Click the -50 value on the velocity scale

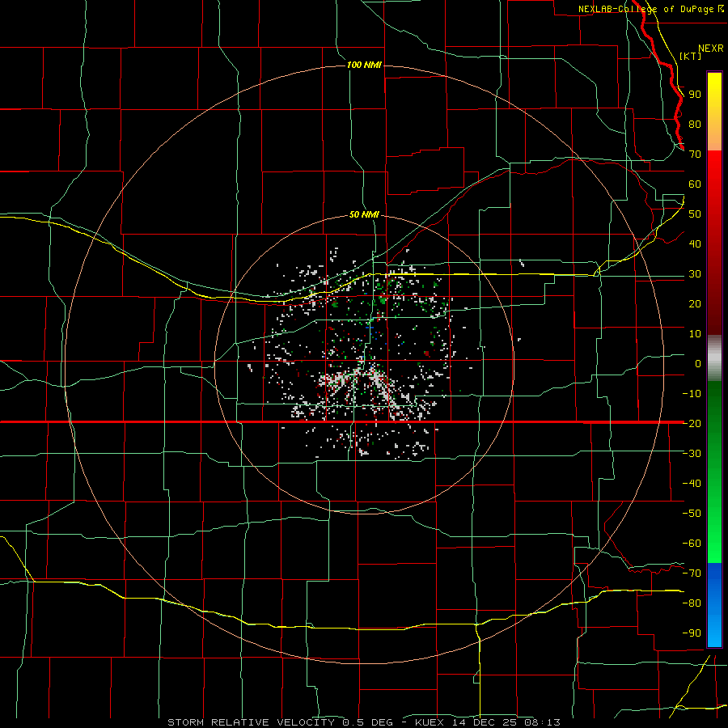coord(692,513)
